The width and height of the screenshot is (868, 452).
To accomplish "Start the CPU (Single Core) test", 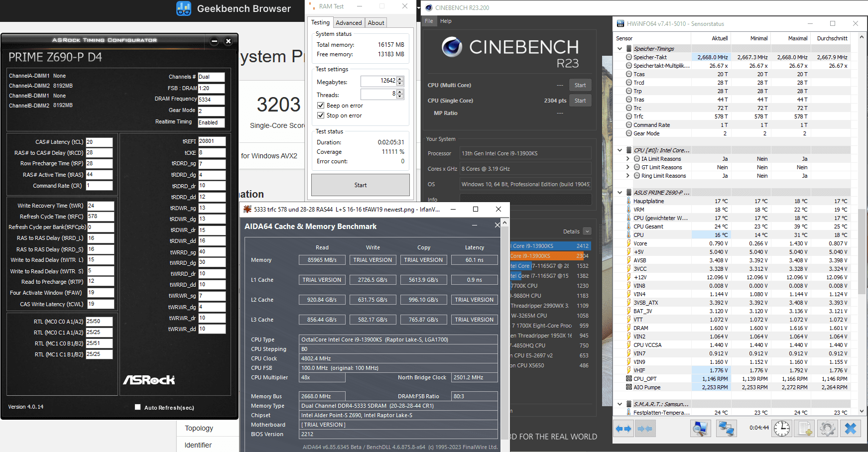I will click(580, 101).
